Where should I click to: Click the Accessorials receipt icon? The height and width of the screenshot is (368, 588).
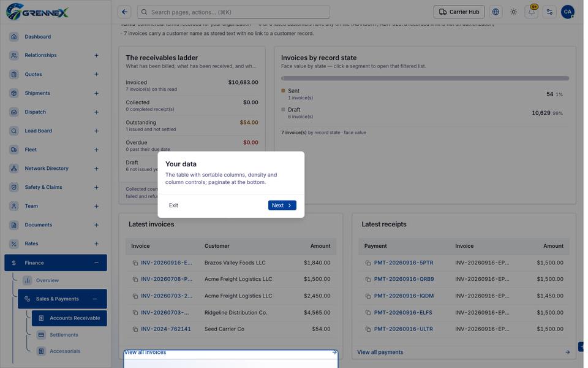click(x=41, y=351)
